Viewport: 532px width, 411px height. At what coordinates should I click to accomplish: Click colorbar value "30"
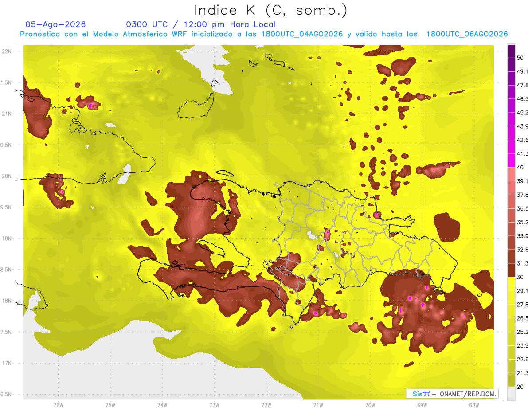pyautogui.click(x=520, y=277)
